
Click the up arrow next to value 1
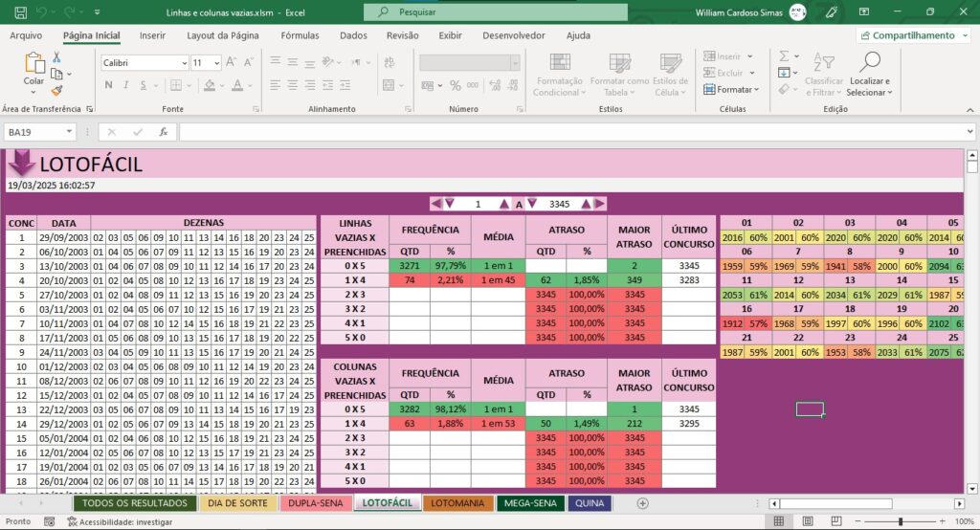(504, 204)
